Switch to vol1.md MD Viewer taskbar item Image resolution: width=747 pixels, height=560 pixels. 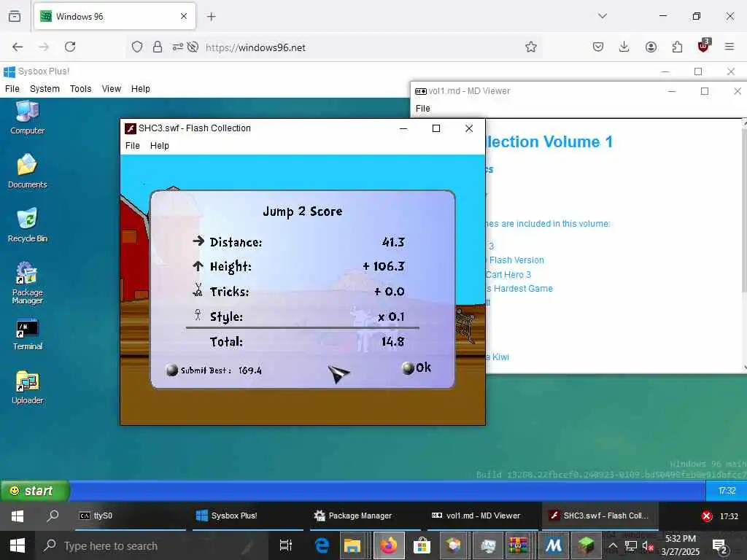click(483, 516)
